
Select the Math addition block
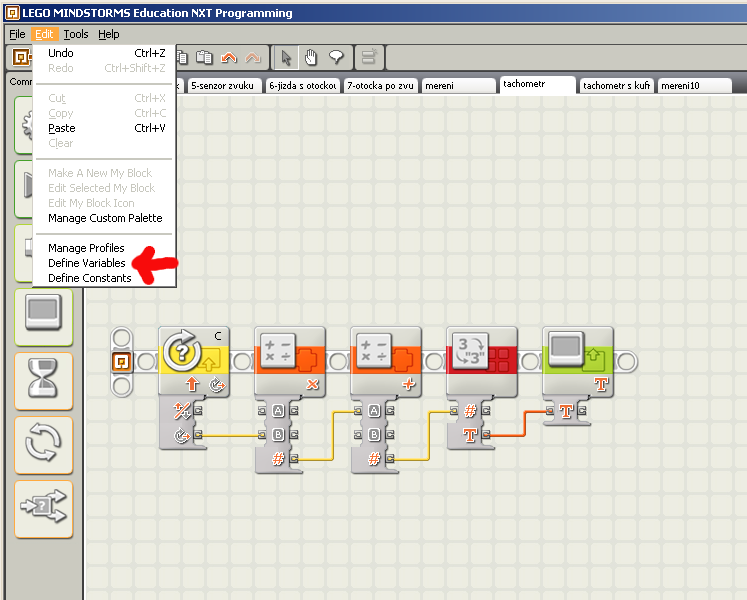tap(386, 362)
